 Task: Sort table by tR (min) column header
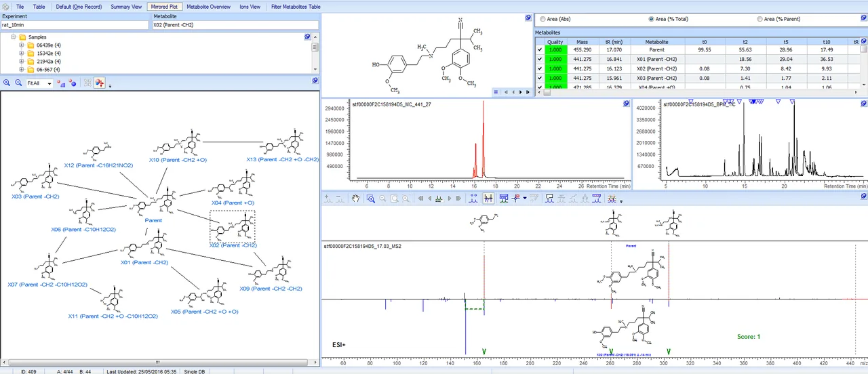615,42
